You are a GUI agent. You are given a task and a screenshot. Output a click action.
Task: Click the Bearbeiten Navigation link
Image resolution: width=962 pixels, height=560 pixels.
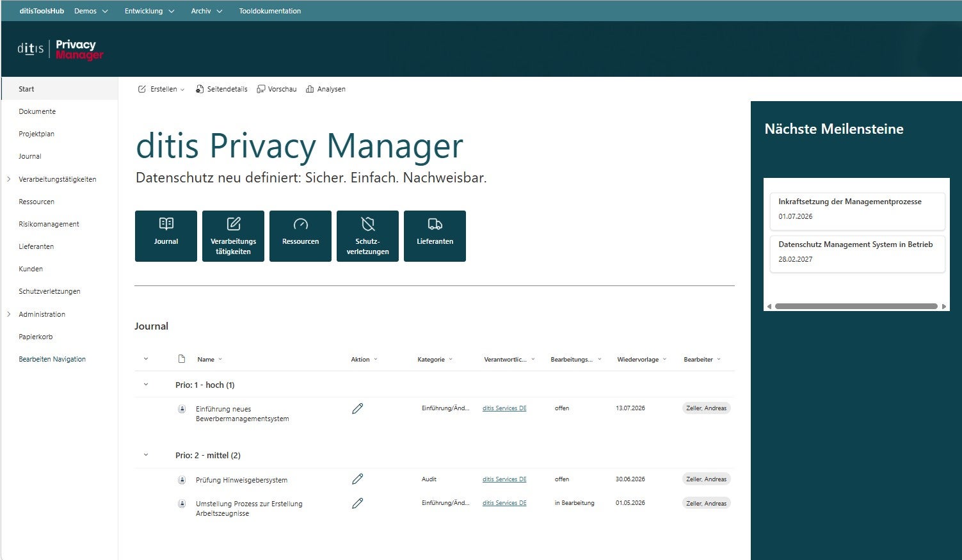[52, 359]
